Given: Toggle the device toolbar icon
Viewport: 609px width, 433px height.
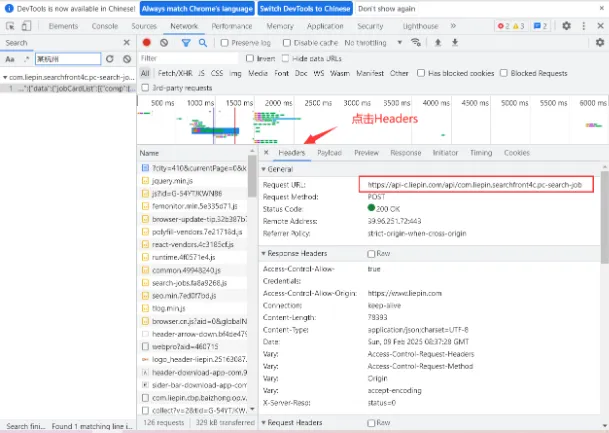Looking at the screenshot, I should point(26,26).
